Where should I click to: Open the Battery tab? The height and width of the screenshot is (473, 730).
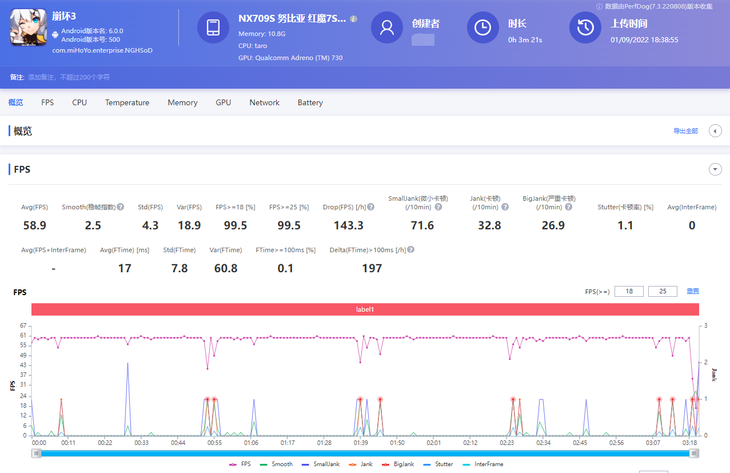click(310, 102)
